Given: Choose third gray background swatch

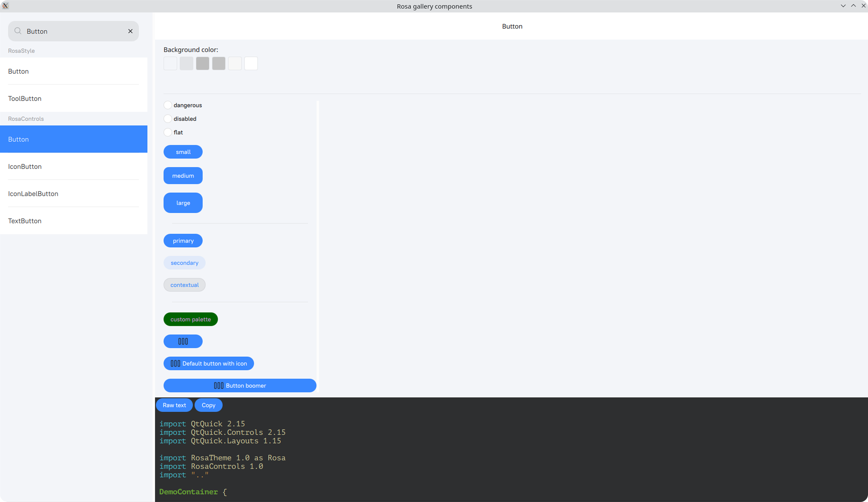Looking at the screenshot, I should pos(203,63).
